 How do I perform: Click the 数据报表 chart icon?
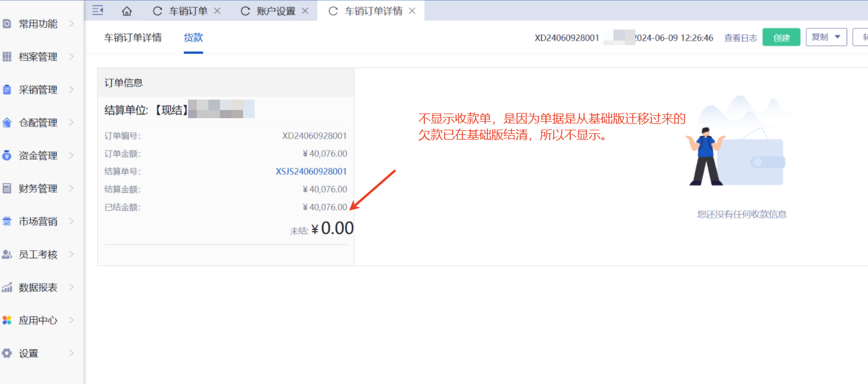tap(7, 287)
